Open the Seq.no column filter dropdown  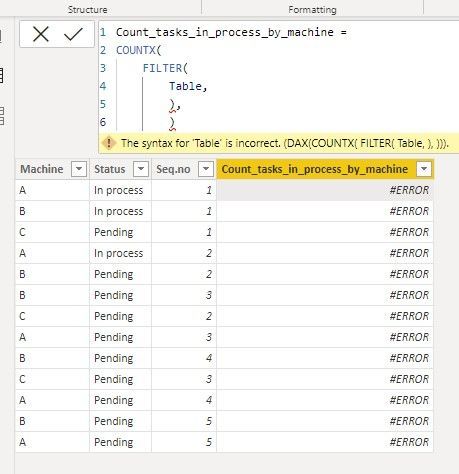[x=206, y=169]
